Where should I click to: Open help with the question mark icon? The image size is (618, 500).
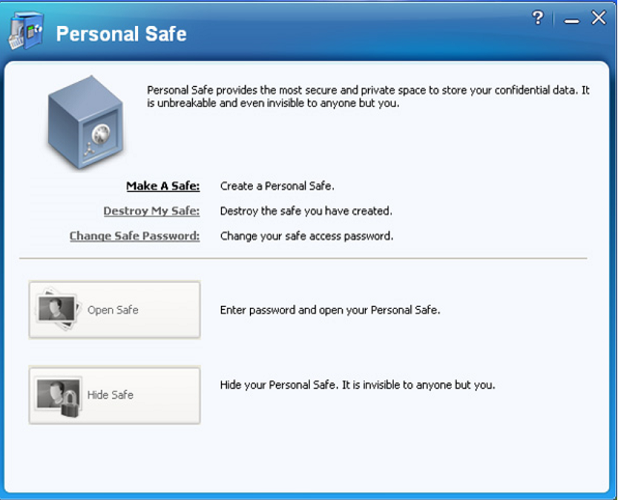tap(538, 18)
